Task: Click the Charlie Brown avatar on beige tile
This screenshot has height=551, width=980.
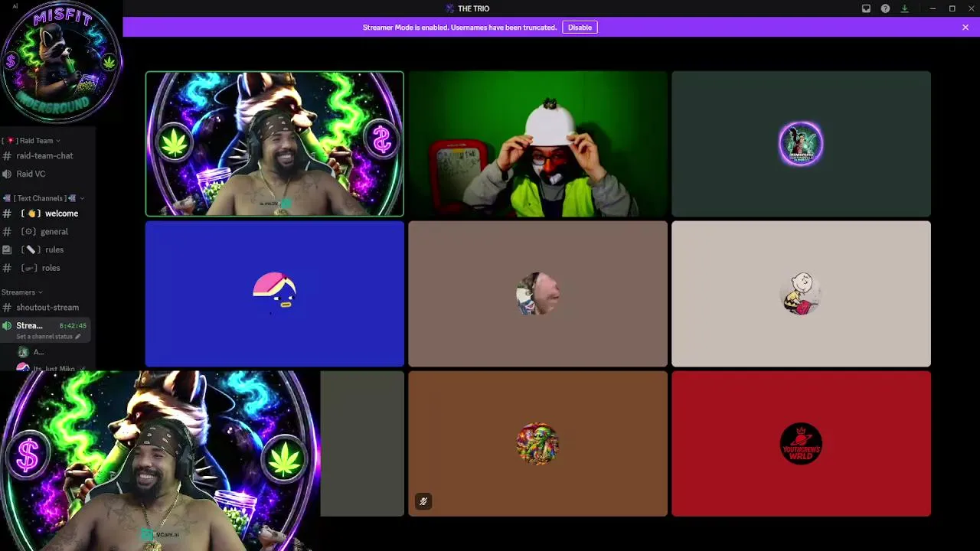Action: click(801, 294)
